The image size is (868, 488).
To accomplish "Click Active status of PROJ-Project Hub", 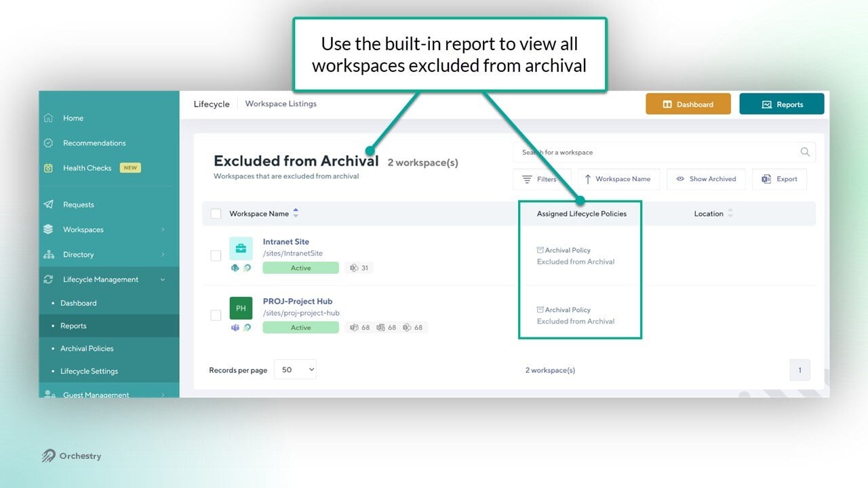I will tap(300, 327).
